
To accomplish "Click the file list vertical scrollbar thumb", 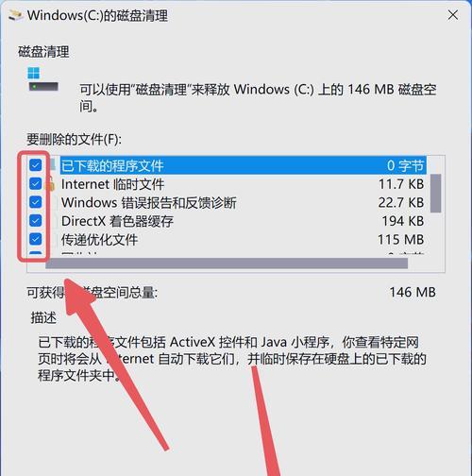I will coord(435,194).
